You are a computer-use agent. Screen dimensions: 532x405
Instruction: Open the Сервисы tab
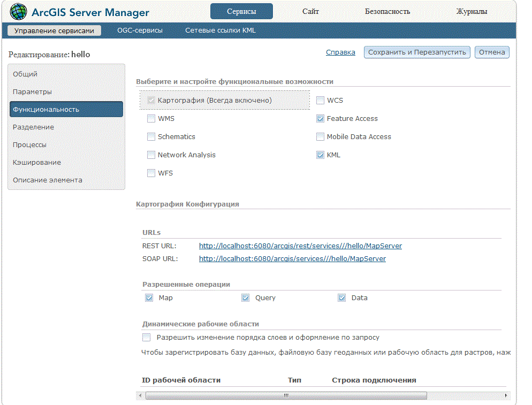[x=241, y=11]
